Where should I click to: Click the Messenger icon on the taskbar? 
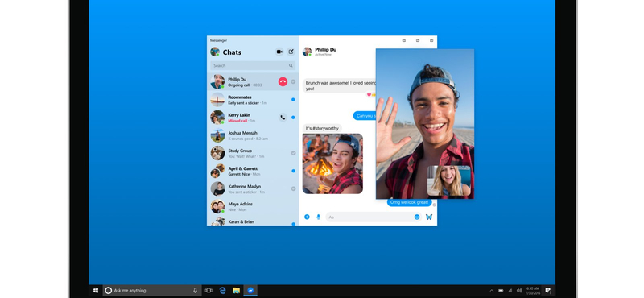[250, 291]
